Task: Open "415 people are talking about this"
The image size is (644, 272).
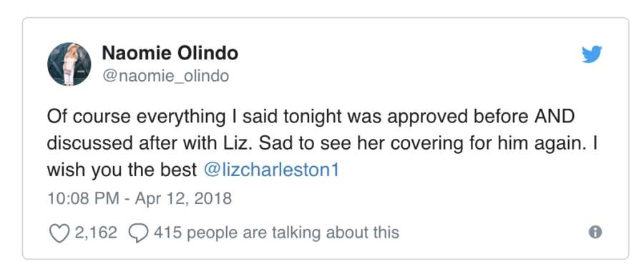Action: point(276,233)
